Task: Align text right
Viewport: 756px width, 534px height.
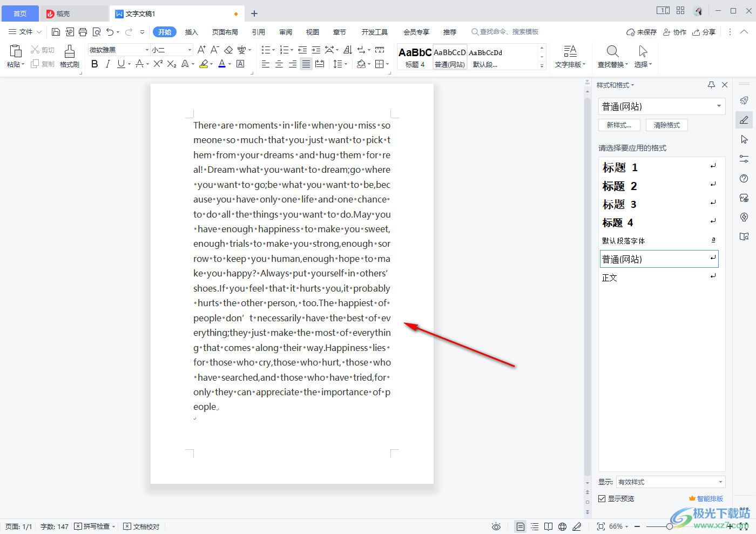Action: 292,64
